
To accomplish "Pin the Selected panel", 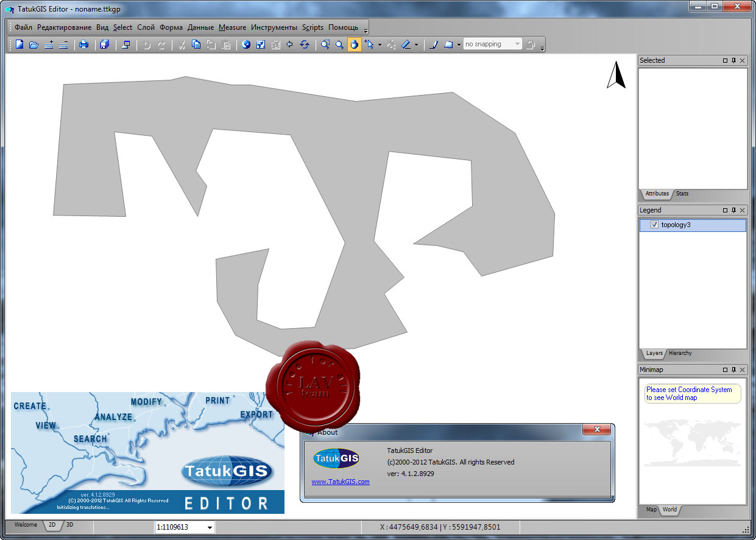I will coord(733,60).
